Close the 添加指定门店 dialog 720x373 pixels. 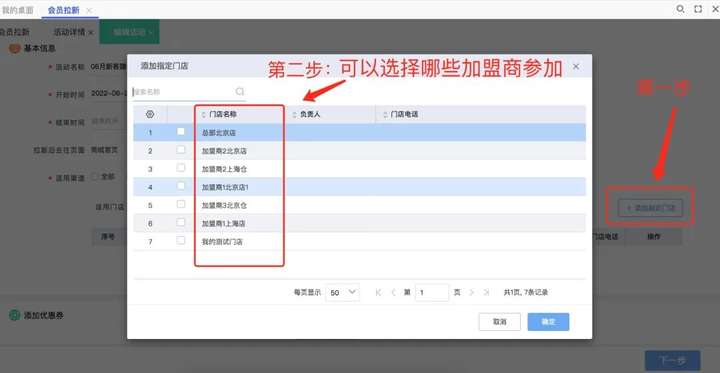point(576,67)
